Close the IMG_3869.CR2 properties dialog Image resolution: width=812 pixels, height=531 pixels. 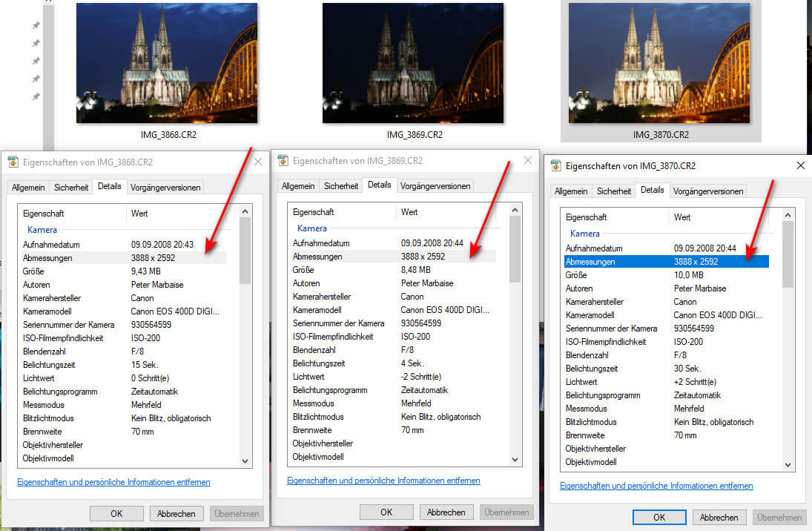click(x=528, y=161)
